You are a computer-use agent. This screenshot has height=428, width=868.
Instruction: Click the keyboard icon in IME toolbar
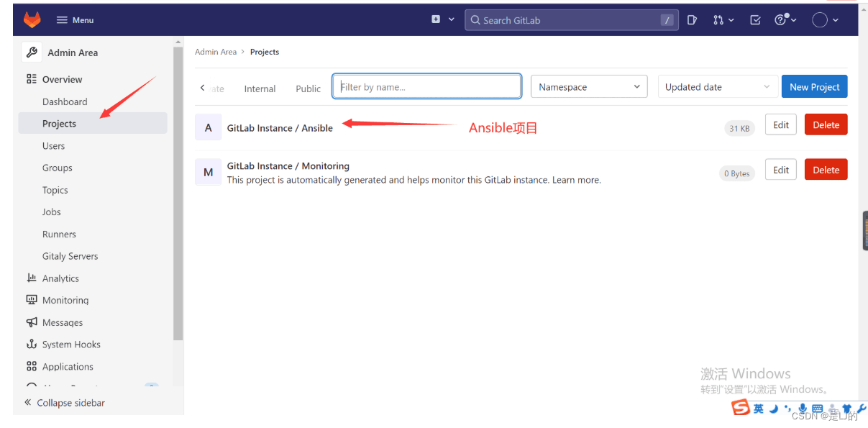point(818,409)
